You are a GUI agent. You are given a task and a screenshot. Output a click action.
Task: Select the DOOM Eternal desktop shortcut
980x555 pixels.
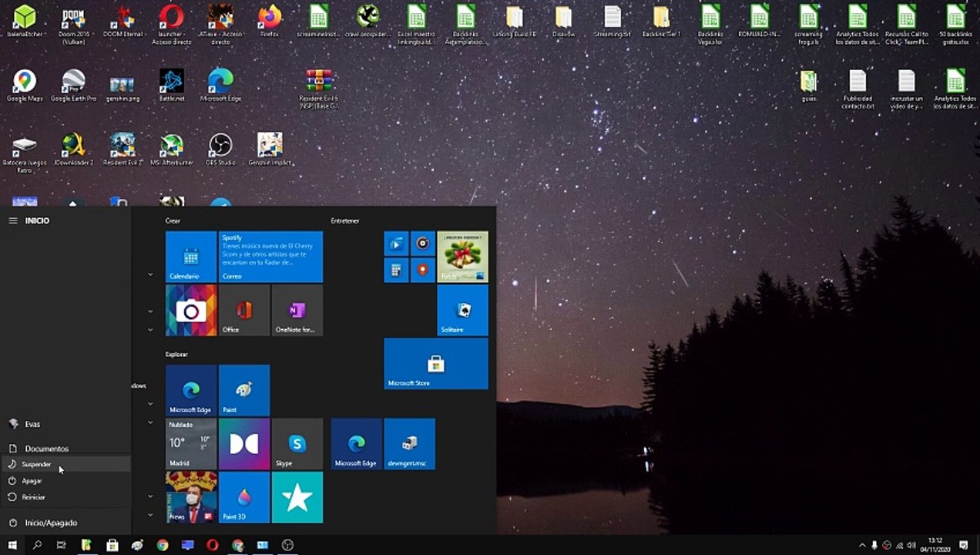tap(123, 23)
